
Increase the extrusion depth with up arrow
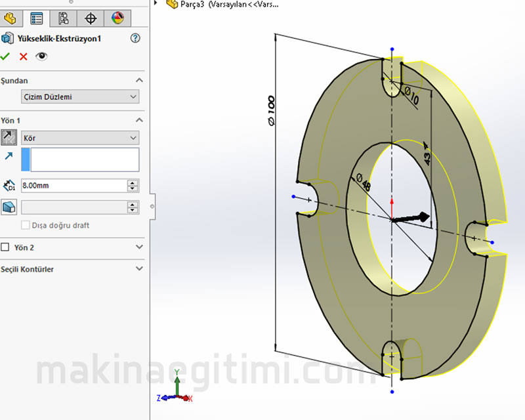[133, 183]
